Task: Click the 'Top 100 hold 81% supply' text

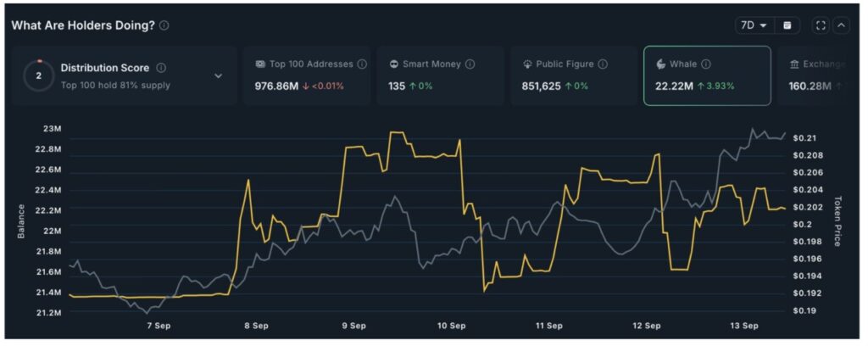Action: tap(115, 85)
